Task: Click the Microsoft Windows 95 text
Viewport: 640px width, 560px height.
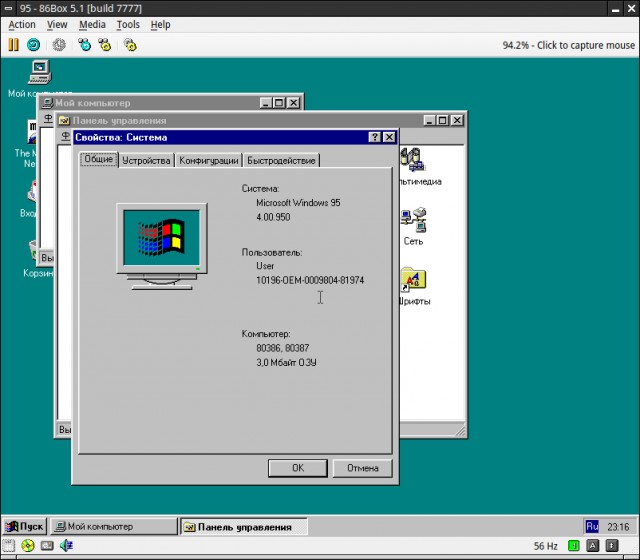Action: (x=298, y=203)
